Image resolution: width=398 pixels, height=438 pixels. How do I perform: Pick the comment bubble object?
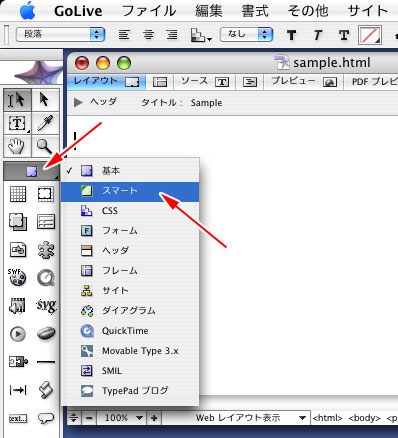[46, 418]
